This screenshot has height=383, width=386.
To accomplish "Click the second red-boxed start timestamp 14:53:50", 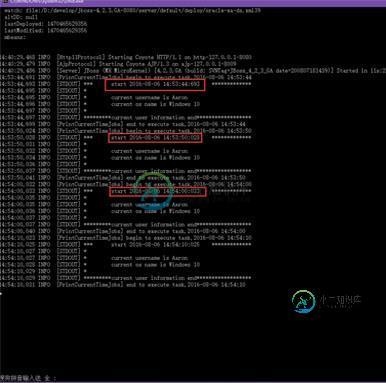I will (x=155, y=138).
